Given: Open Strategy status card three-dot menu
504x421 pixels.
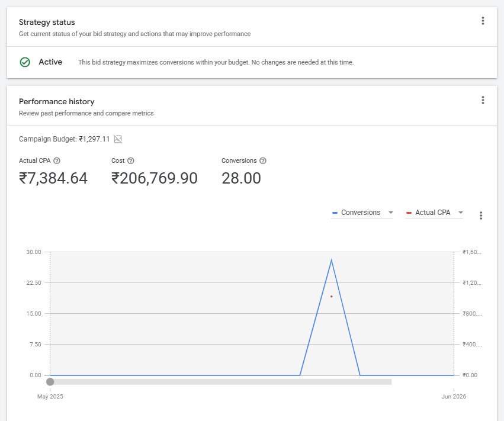Looking at the screenshot, I should [x=483, y=21].
